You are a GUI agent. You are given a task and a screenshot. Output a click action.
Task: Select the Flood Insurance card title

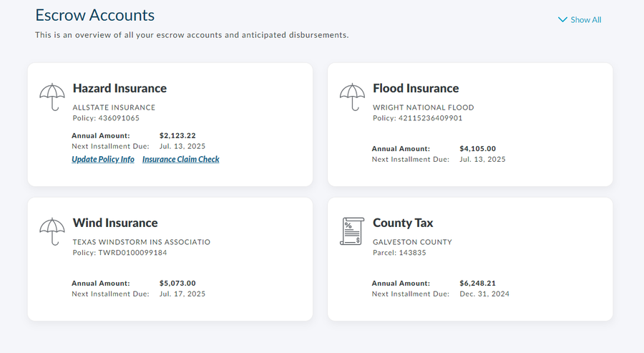416,89
